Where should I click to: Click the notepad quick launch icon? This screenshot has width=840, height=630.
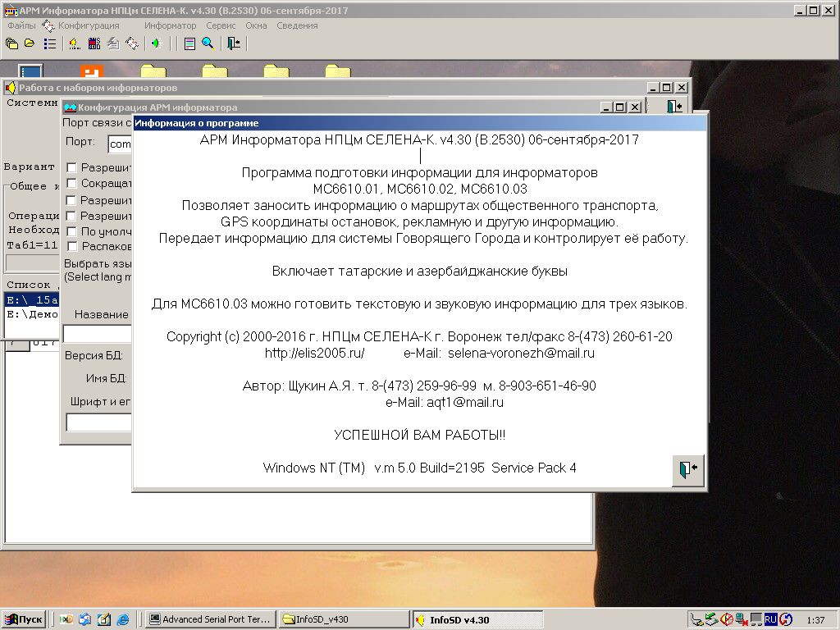[104, 619]
